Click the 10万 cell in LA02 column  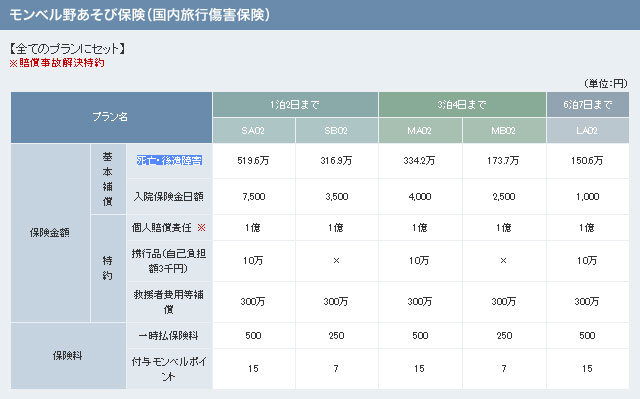click(587, 261)
